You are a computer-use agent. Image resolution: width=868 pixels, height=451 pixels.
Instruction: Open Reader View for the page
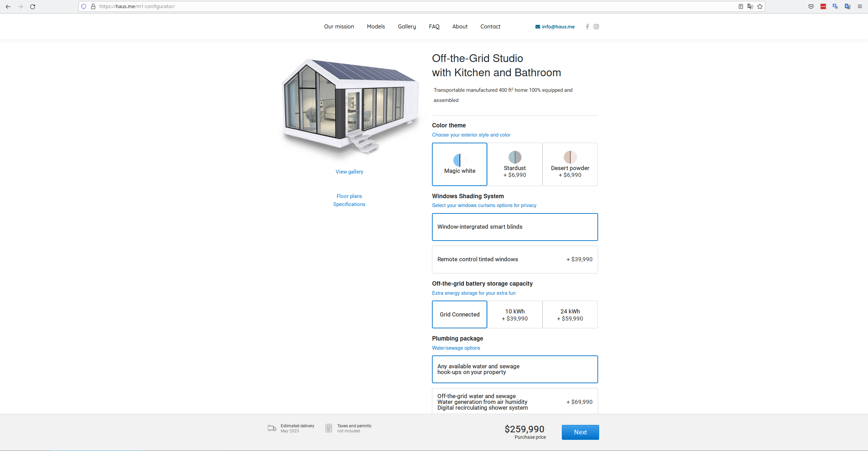[741, 6]
